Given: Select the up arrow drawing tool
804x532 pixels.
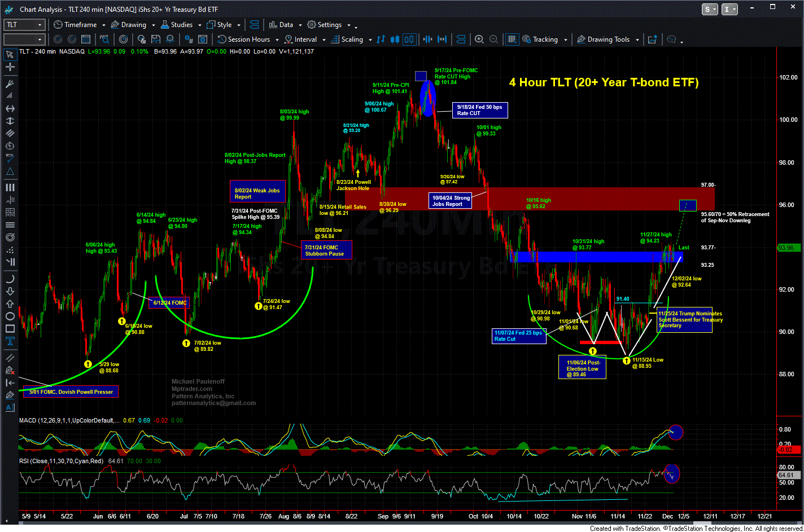Looking at the screenshot, I should point(10,304).
